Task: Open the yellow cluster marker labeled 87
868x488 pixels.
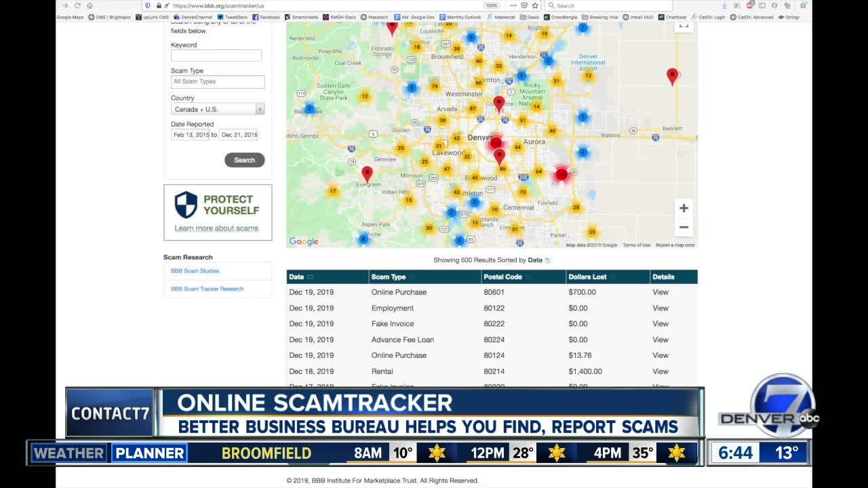Action: click(x=473, y=108)
